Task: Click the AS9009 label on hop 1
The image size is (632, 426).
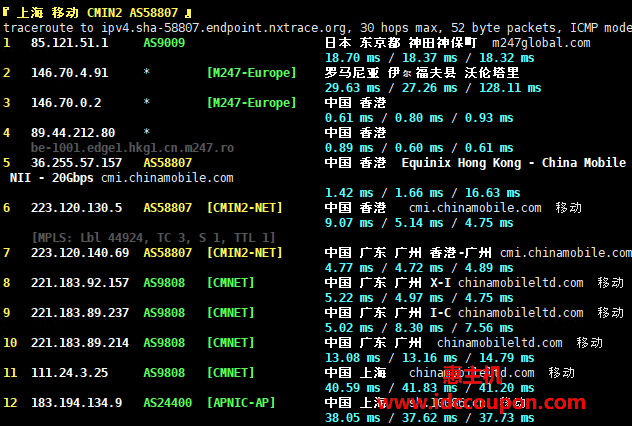Action: pos(164,43)
